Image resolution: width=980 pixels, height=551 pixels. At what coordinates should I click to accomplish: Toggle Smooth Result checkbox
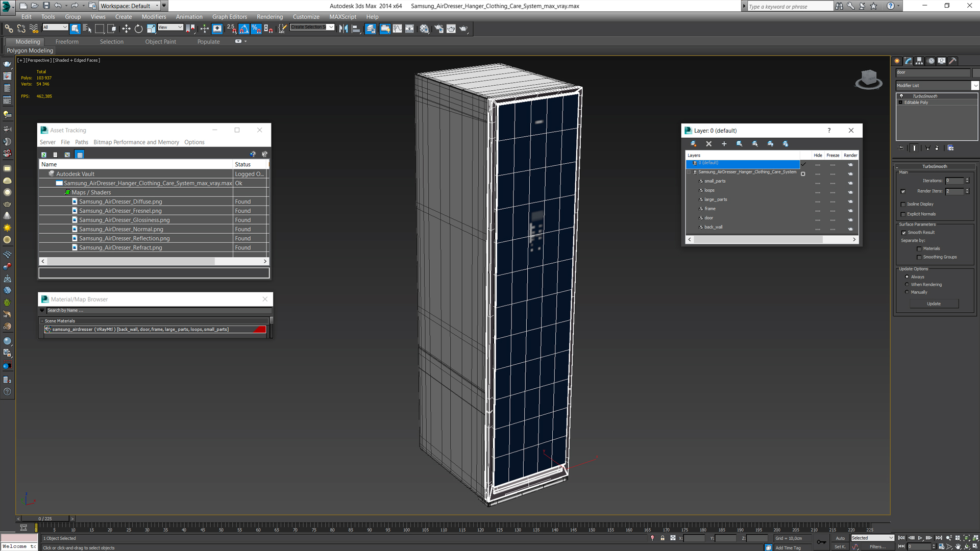(x=903, y=233)
